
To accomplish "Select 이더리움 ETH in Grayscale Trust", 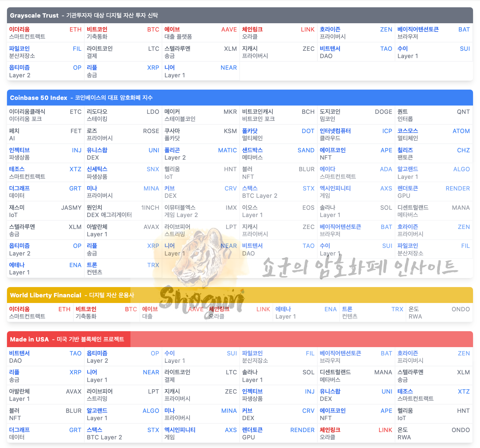I will (x=45, y=33).
